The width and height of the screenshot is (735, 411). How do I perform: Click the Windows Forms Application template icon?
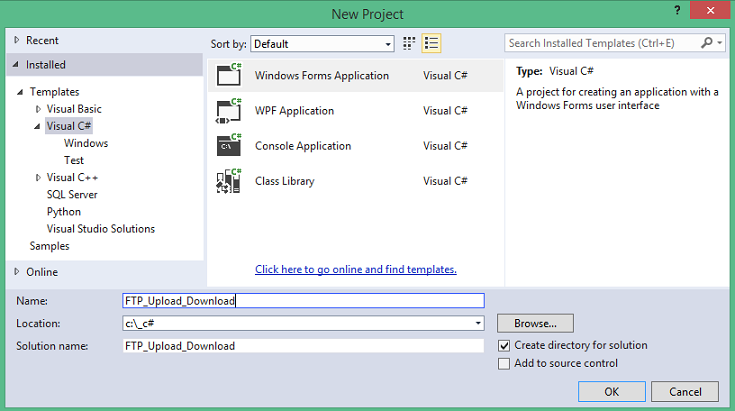[x=229, y=75]
